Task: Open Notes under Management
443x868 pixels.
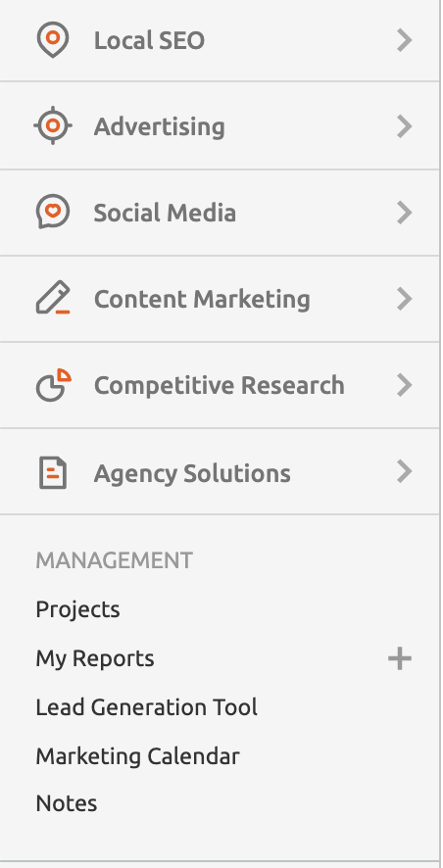Action: [67, 803]
